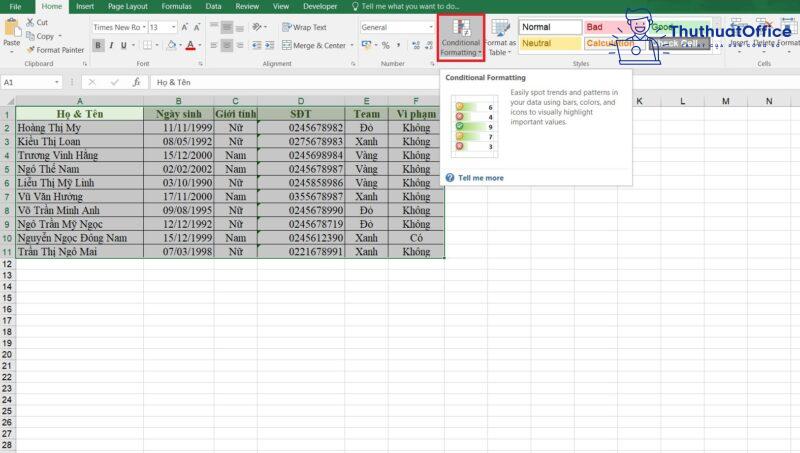
Task: Open the Format as Table gallery
Action: pos(500,38)
